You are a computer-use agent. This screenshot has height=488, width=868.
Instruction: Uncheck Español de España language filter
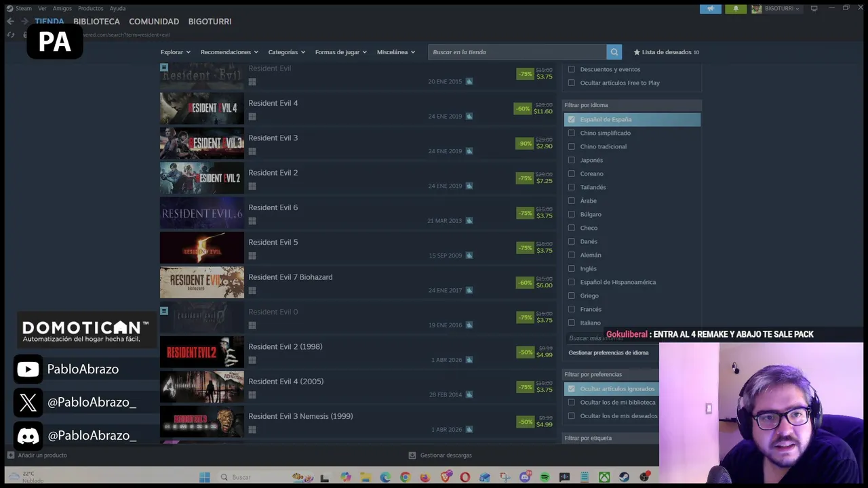(x=571, y=119)
